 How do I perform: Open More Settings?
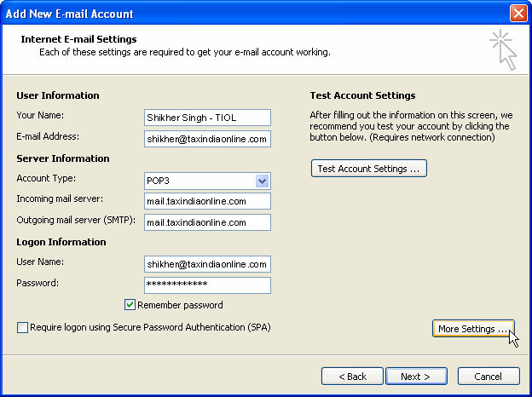(473, 329)
